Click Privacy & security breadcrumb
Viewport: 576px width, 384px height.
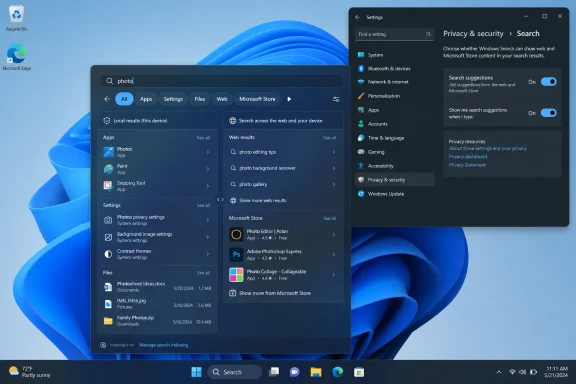(473, 33)
